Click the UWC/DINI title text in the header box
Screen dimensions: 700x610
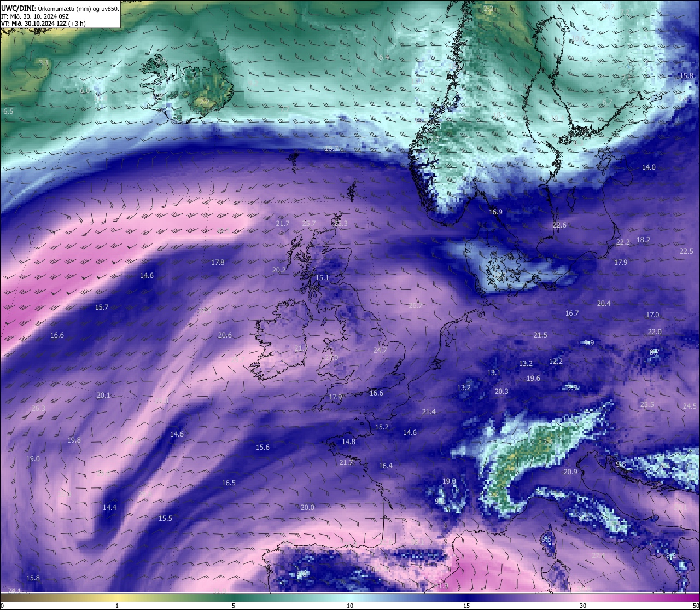(x=17, y=8)
